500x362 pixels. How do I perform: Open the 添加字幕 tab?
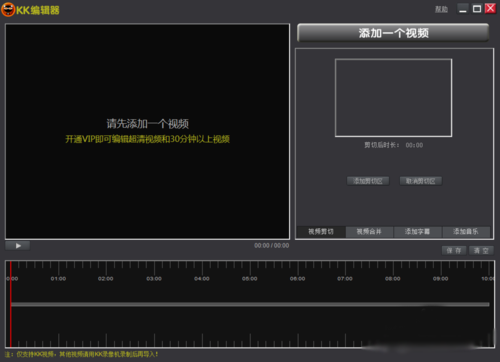417,232
